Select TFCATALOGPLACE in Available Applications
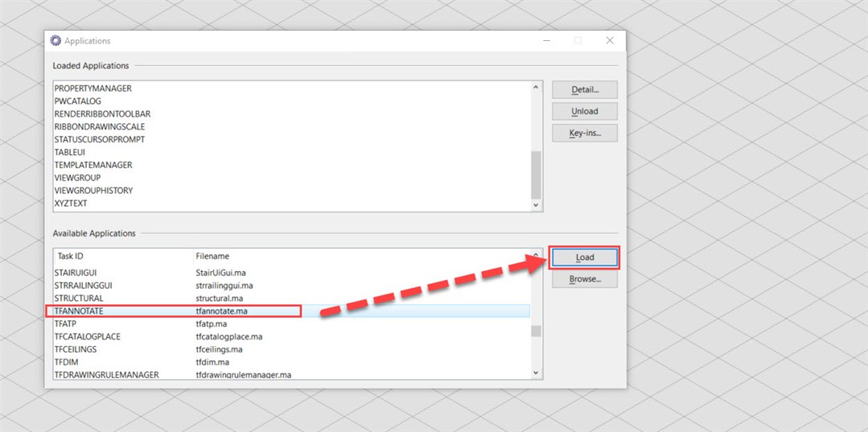The image size is (868, 432). (x=291, y=337)
